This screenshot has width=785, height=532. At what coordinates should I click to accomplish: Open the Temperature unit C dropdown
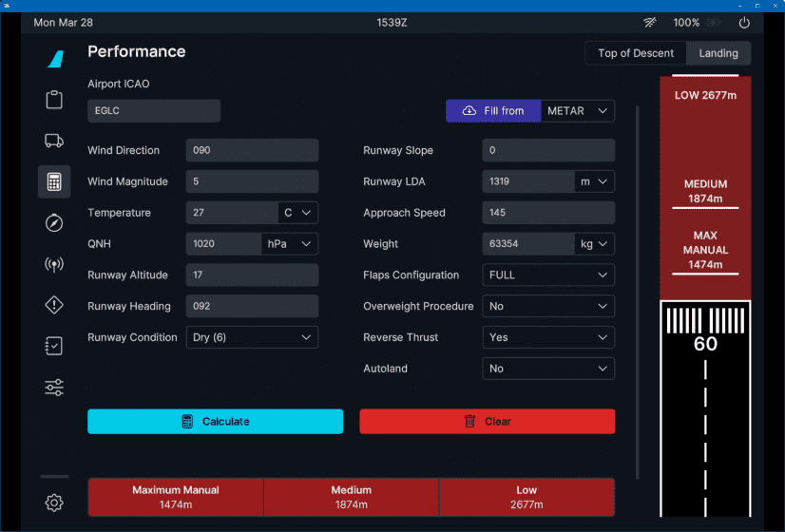coord(297,213)
